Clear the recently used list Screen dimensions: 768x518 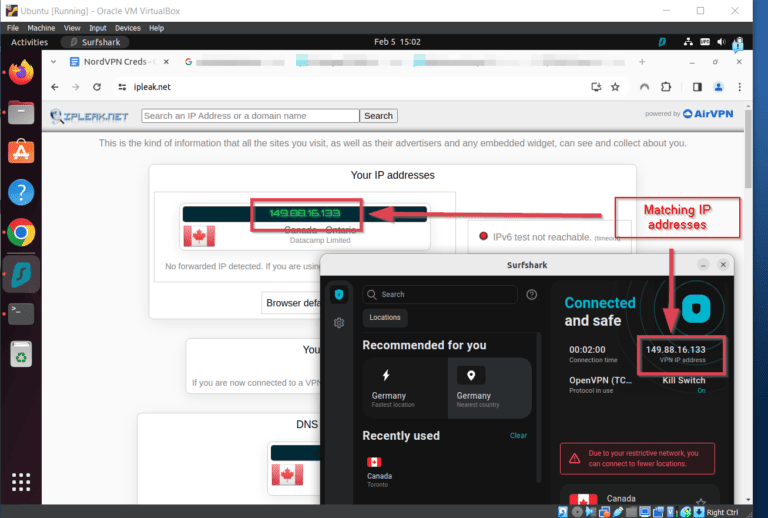(518, 435)
